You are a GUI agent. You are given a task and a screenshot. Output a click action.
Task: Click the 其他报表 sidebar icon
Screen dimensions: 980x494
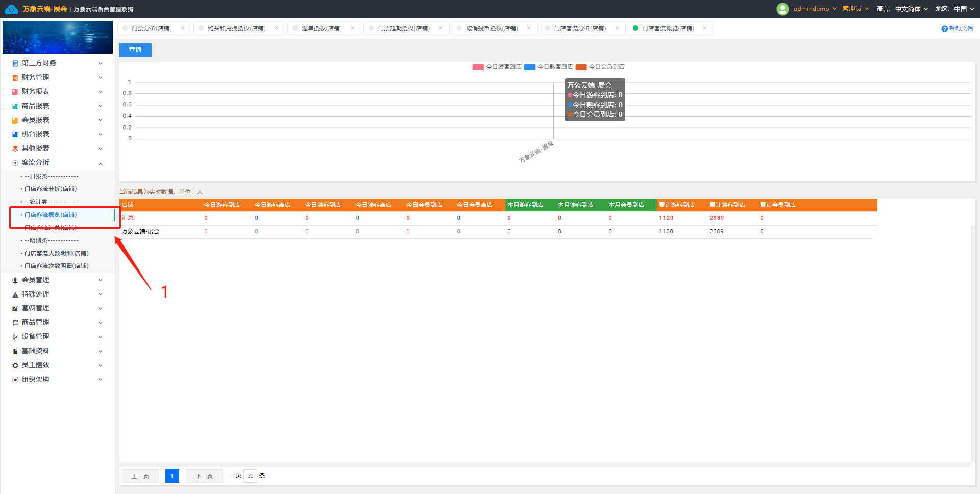pos(15,149)
